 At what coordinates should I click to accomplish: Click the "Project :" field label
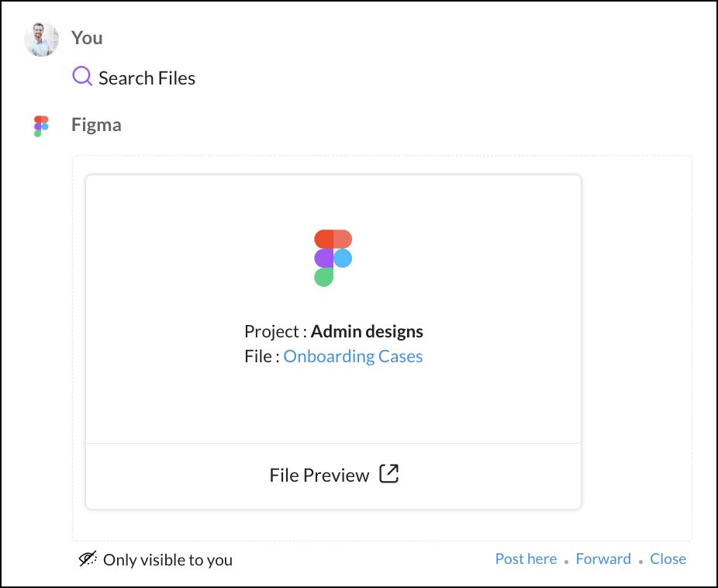tap(275, 332)
